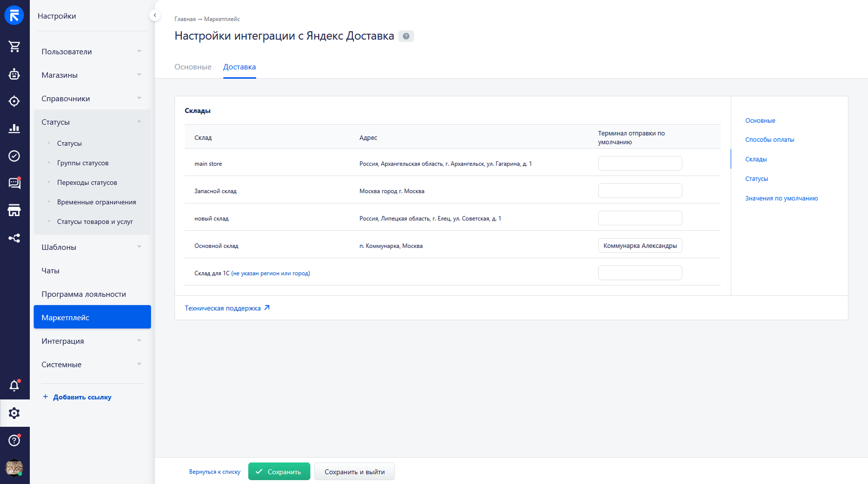Image resolution: width=868 pixels, height=484 pixels.
Task: Open the analytics bar chart icon
Action: [14, 129]
